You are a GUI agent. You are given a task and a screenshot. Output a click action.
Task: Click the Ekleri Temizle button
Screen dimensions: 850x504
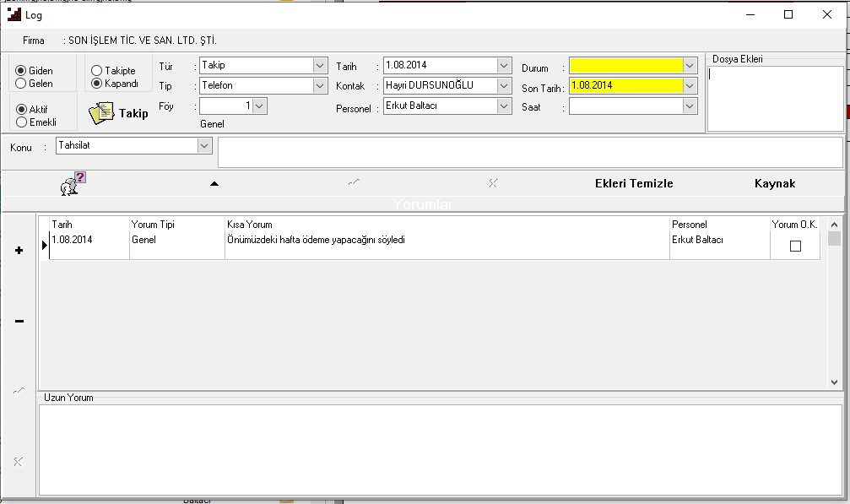pos(634,183)
